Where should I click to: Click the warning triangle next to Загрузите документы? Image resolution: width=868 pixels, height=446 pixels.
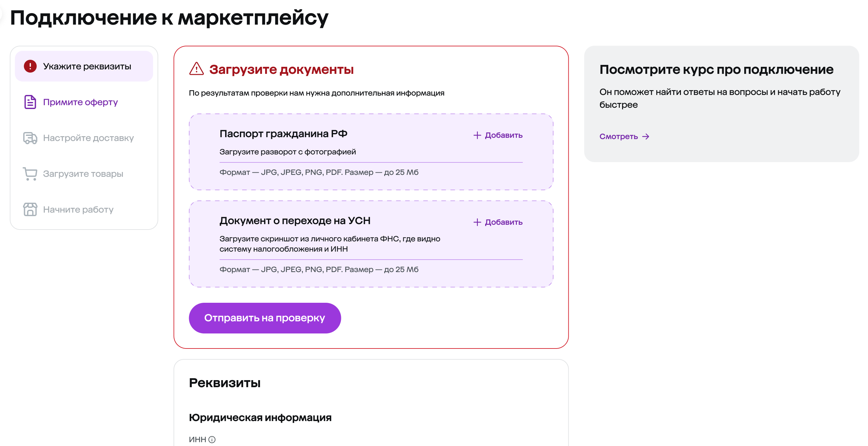pyautogui.click(x=196, y=69)
